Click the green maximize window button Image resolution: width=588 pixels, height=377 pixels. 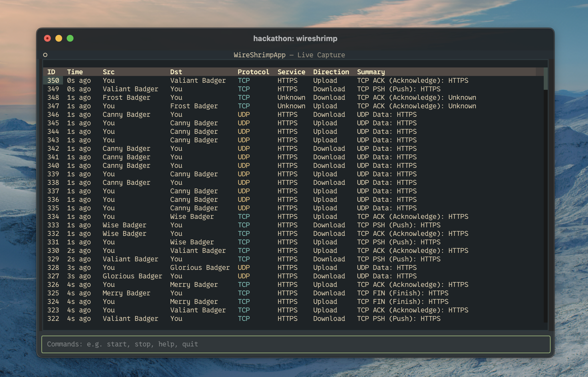70,38
